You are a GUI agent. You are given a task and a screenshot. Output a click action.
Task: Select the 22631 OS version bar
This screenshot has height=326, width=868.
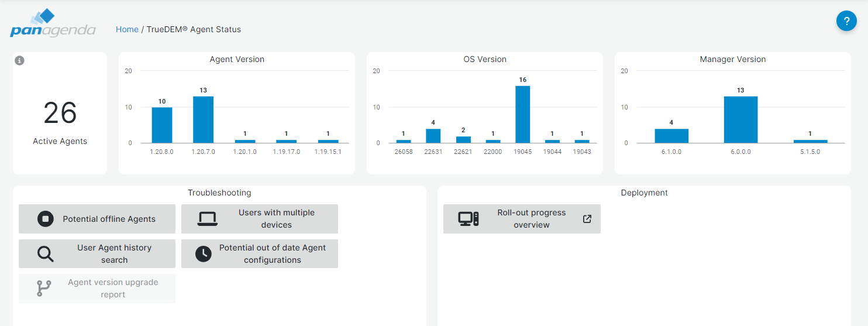(x=433, y=136)
